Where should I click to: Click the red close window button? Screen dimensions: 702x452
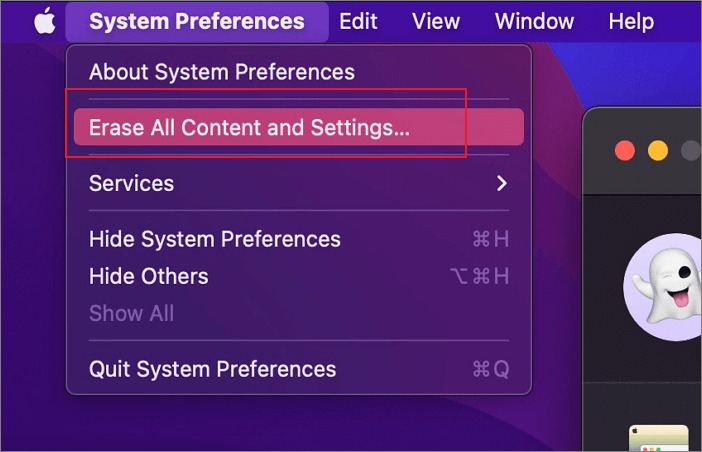pos(625,150)
